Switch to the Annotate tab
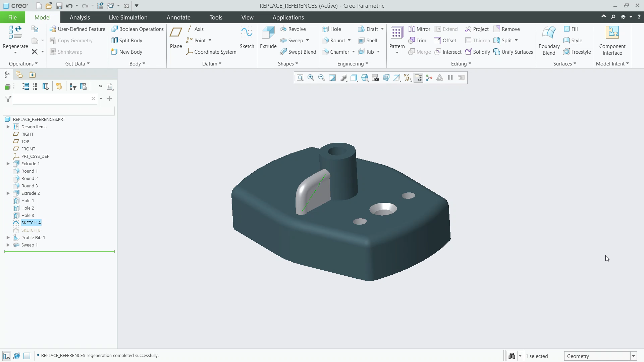Screen dimensions: 644x362 [178, 17]
